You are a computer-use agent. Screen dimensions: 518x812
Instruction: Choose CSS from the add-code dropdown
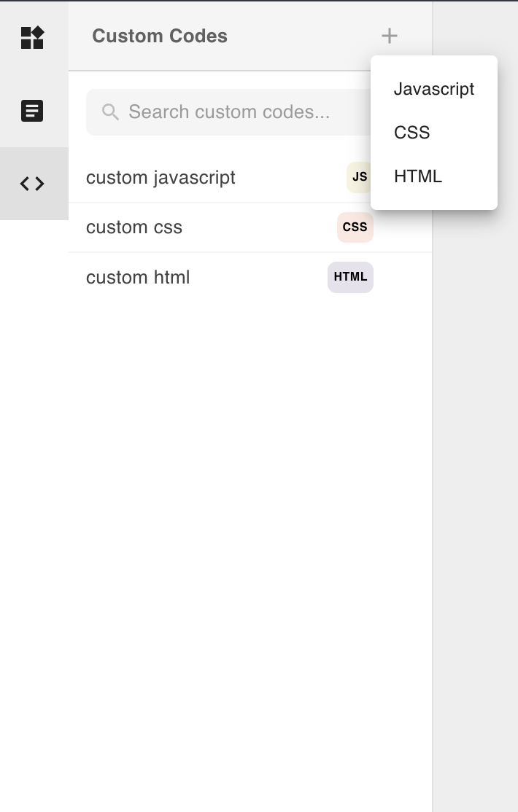[412, 133]
